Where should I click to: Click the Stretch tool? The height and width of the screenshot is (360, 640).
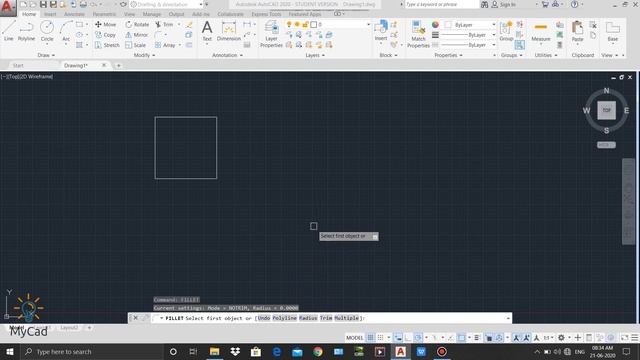(x=107, y=45)
